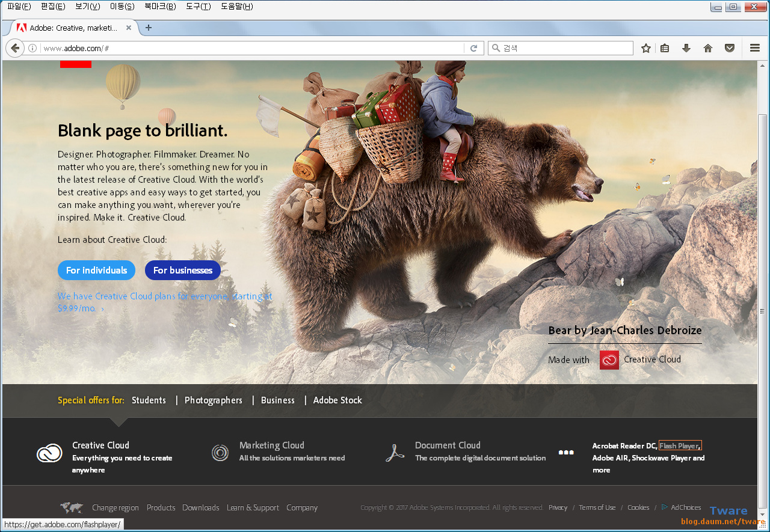Save page to Pocket icon

[730, 48]
